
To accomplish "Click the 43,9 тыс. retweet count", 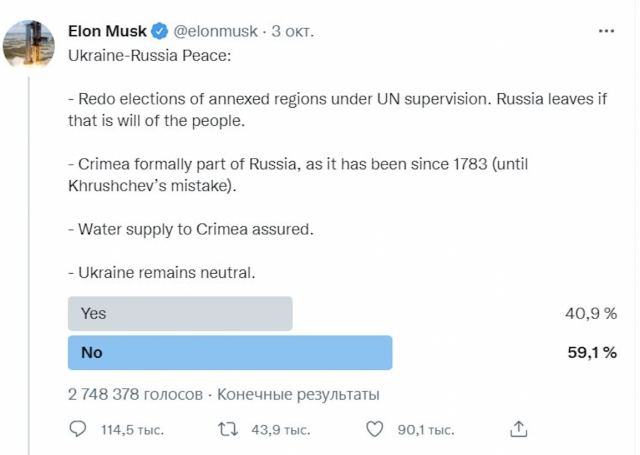I will click(279, 430).
